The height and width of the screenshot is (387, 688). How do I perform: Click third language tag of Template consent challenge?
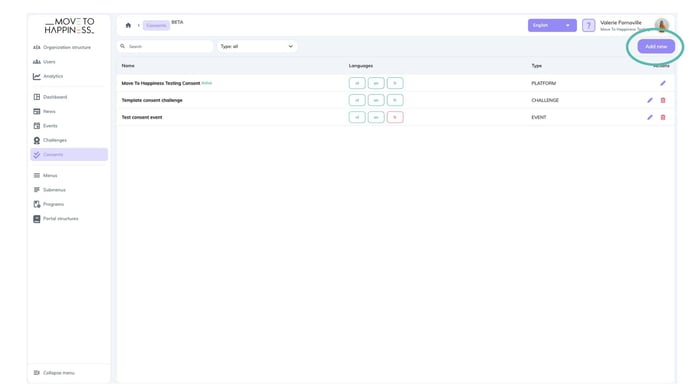point(395,100)
